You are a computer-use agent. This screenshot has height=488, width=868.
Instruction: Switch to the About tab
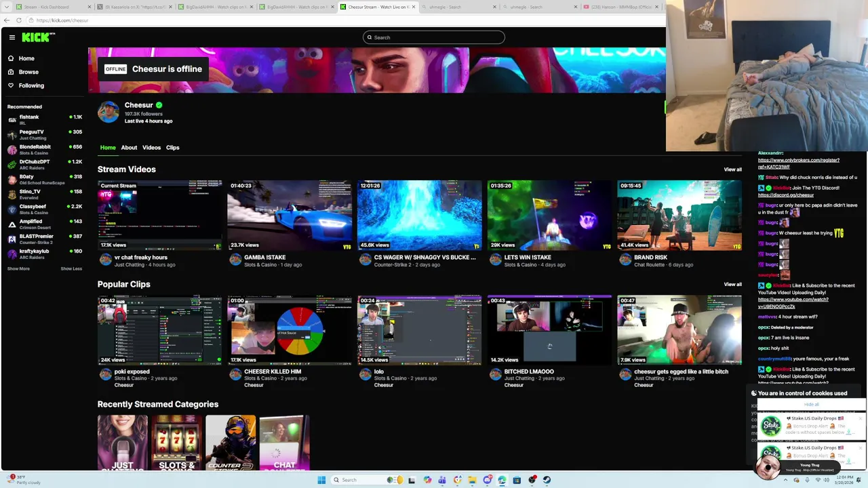[129, 147]
